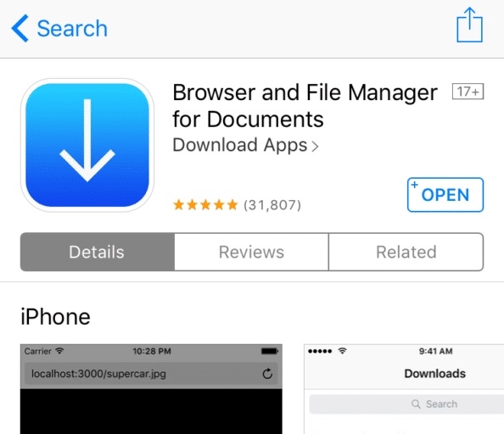Switch to the Details tab
Viewport: 504px width, 434px height.
[98, 252]
